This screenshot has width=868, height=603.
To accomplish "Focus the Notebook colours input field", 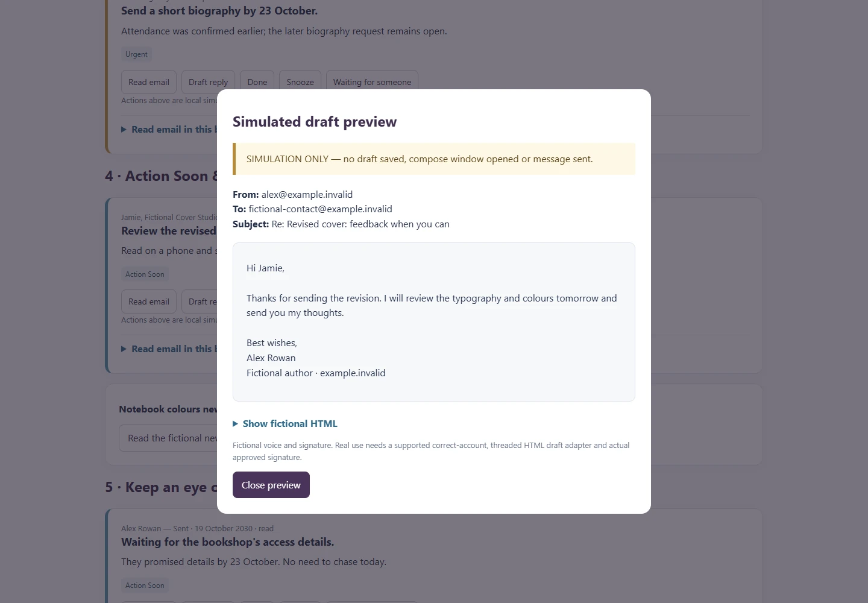I will tap(168, 438).
